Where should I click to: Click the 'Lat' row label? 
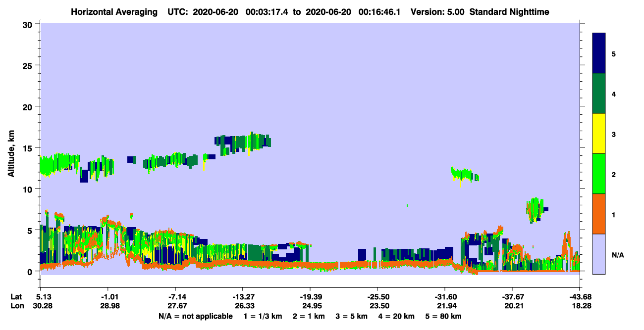pos(16,297)
